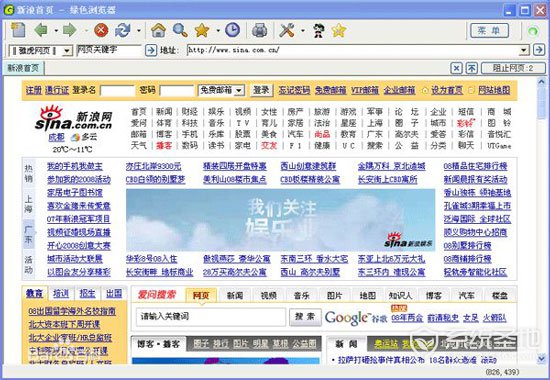Image resolution: width=550 pixels, height=380 pixels.
Task: Click the 密码 password input field
Action: pyautogui.click(x=177, y=91)
